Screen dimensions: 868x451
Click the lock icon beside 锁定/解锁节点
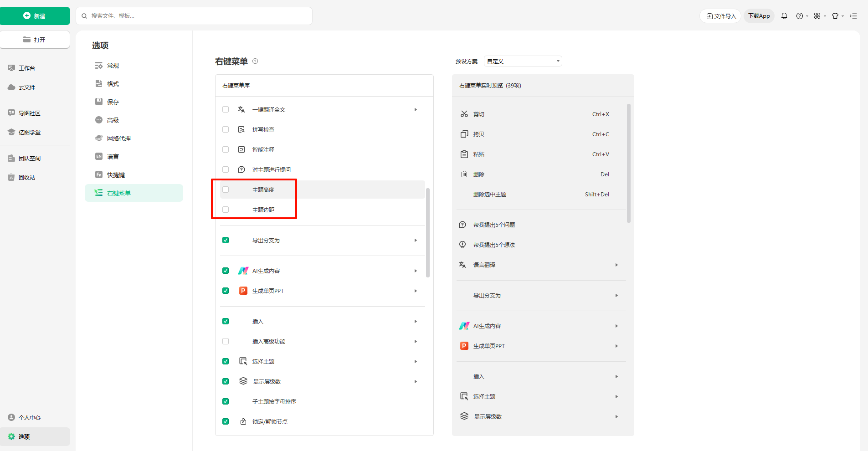coord(243,421)
